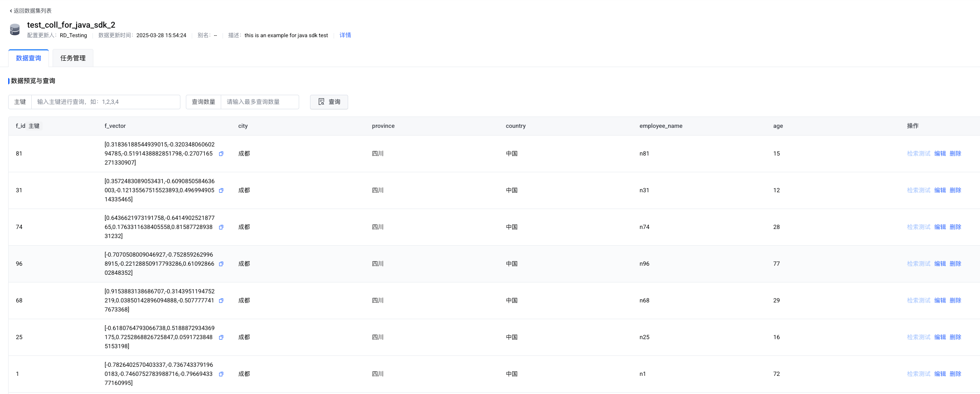Viewport: 980px width, 394px height.
Task: Open the 详情 details link
Action: point(345,35)
